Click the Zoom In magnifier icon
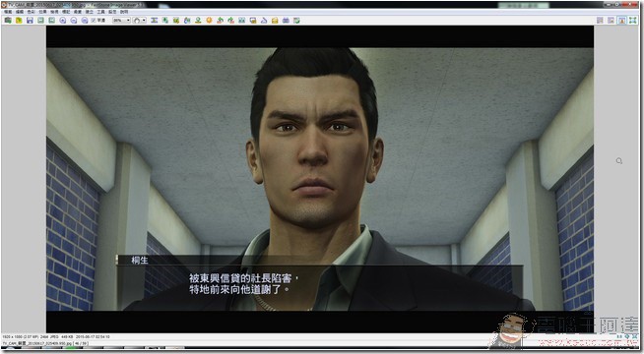This screenshot has height=354, width=644. tap(62, 20)
